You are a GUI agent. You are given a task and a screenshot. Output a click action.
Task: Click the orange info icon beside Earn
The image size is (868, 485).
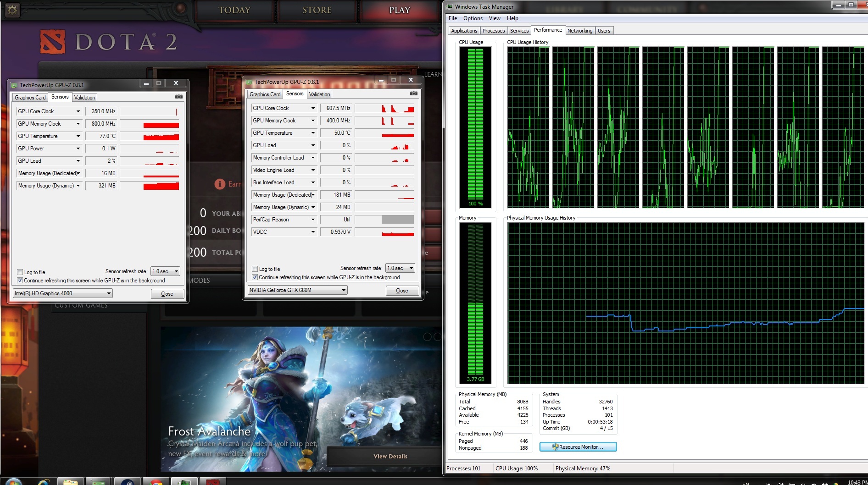pos(220,184)
